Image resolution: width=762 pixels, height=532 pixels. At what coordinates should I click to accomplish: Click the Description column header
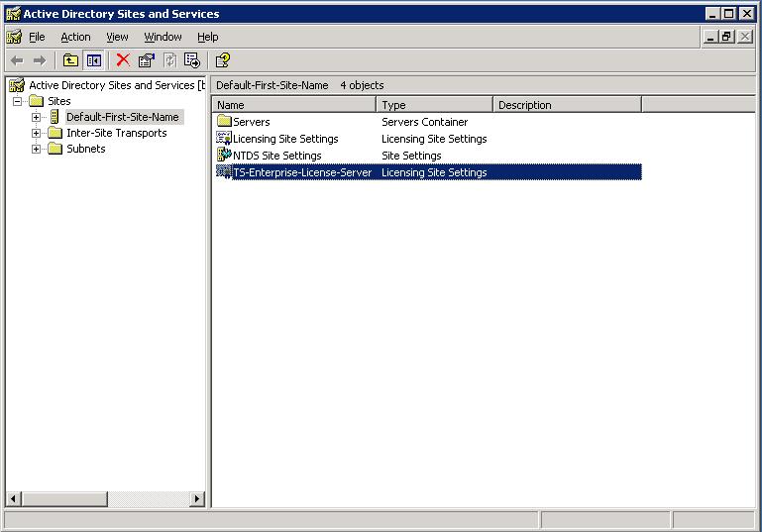click(568, 105)
